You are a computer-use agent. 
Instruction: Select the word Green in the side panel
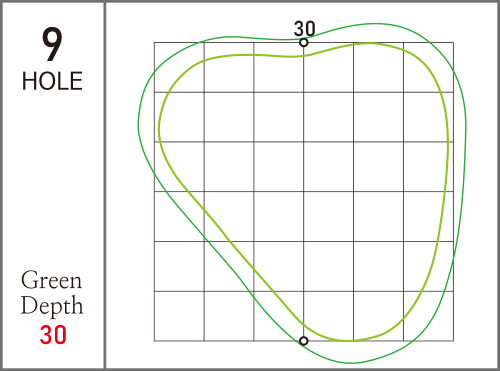[51, 280]
